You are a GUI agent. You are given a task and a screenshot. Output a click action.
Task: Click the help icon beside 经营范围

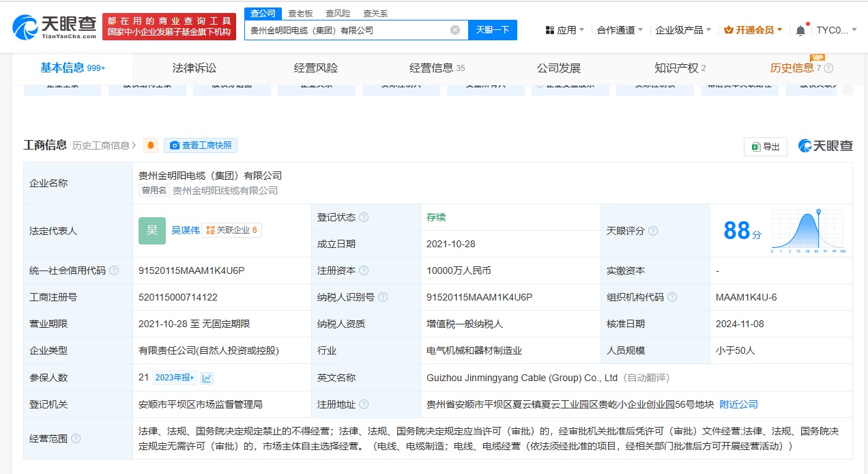pos(76,438)
